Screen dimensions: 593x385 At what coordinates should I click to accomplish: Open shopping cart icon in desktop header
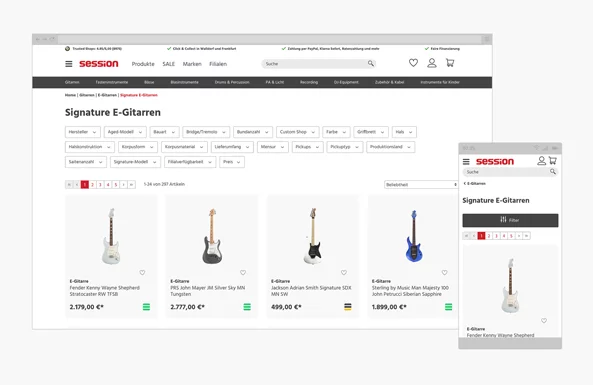450,63
